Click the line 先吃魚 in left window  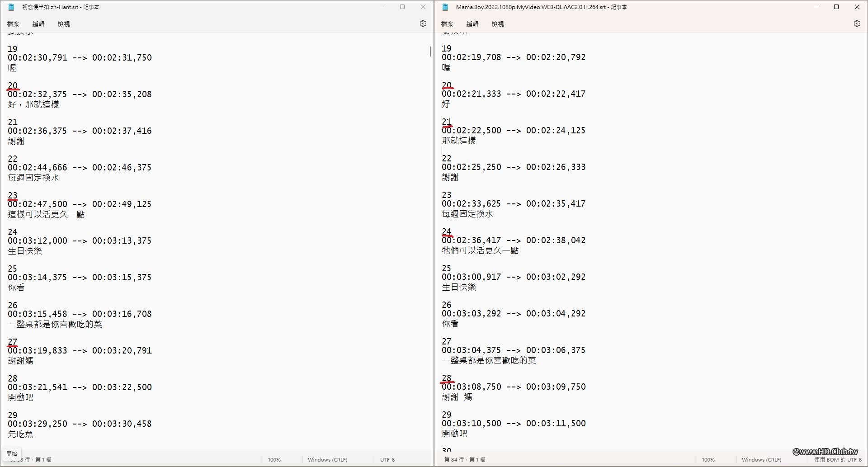click(x=20, y=434)
